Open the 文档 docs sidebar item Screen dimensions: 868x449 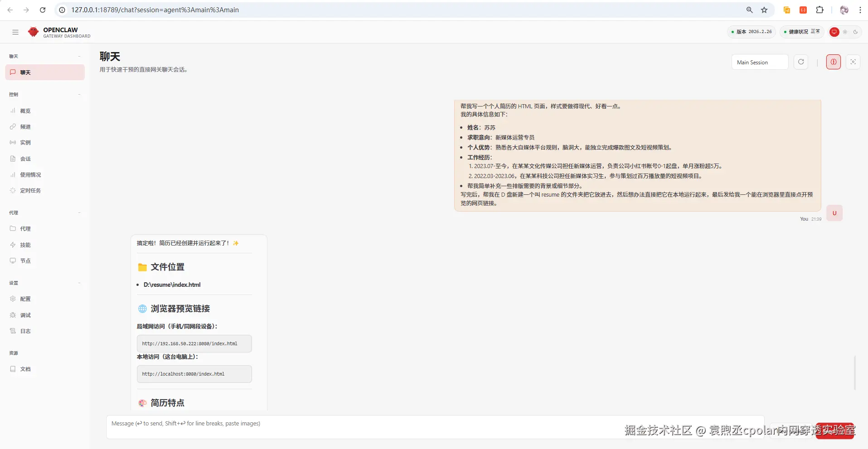(x=45, y=369)
